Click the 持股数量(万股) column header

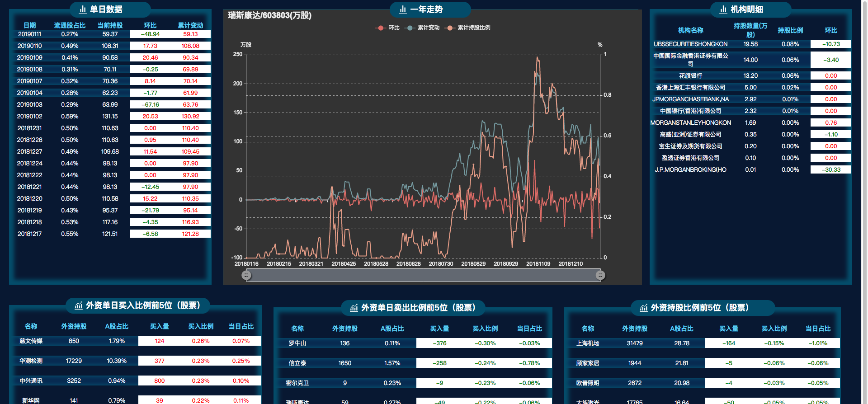click(x=750, y=30)
